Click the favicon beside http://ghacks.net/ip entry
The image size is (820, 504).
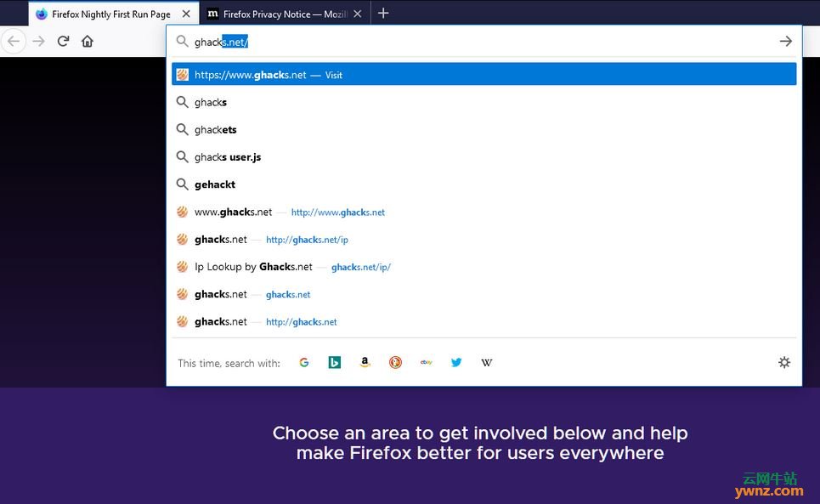coord(182,240)
